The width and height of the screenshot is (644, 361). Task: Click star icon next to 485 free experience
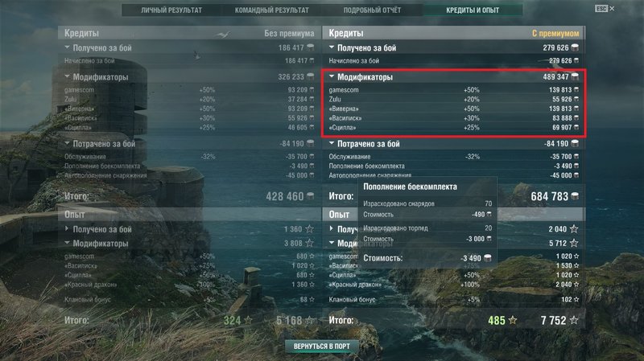pyautogui.click(x=513, y=320)
